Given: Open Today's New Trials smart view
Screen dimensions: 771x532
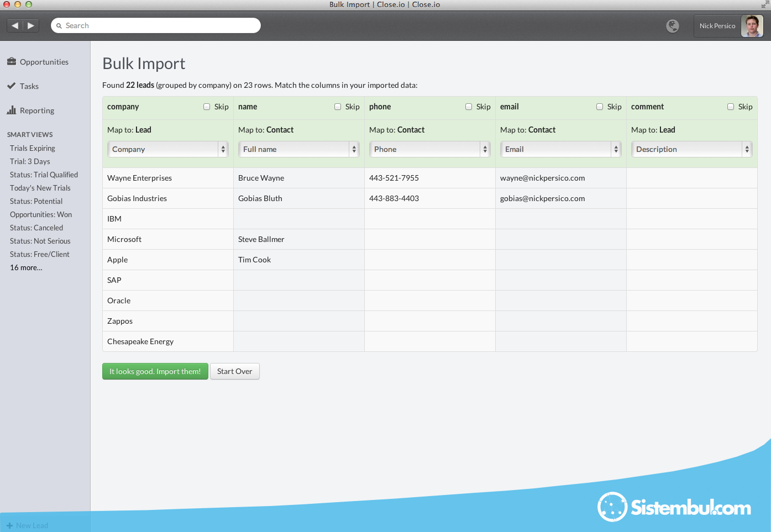Looking at the screenshot, I should 40,188.
